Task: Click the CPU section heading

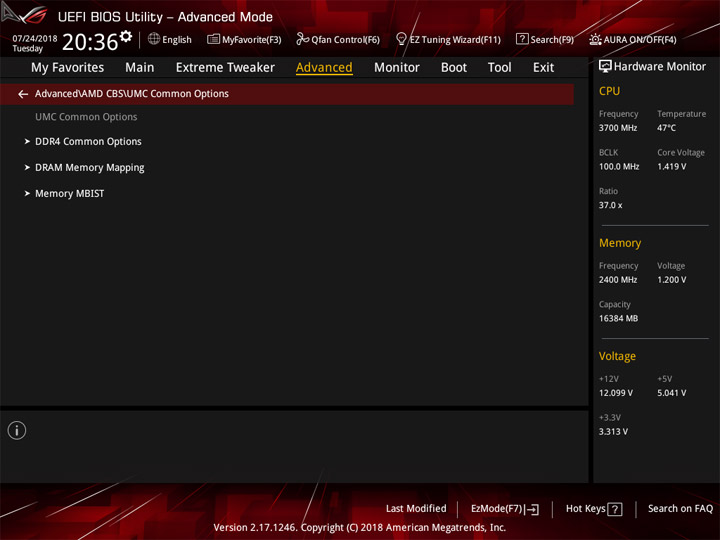Action: click(609, 91)
